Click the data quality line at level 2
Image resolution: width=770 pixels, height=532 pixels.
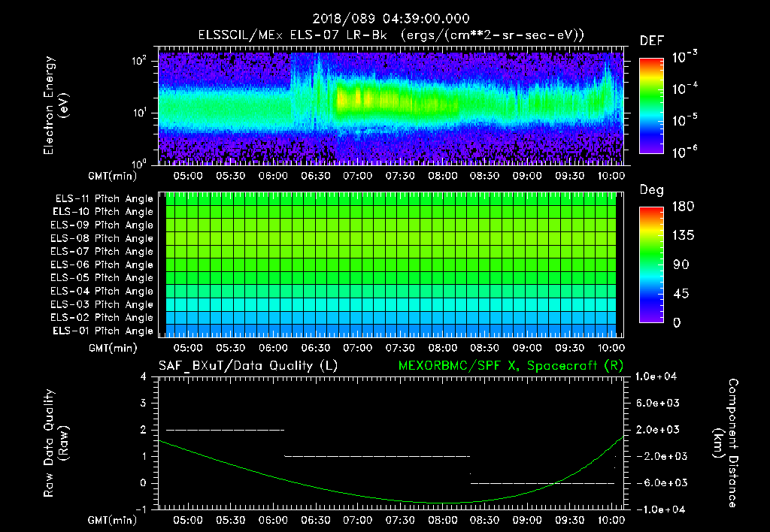tap(226, 430)
